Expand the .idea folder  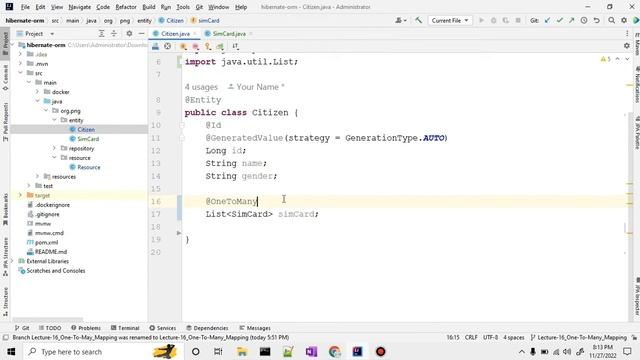(x=20, y=54)
